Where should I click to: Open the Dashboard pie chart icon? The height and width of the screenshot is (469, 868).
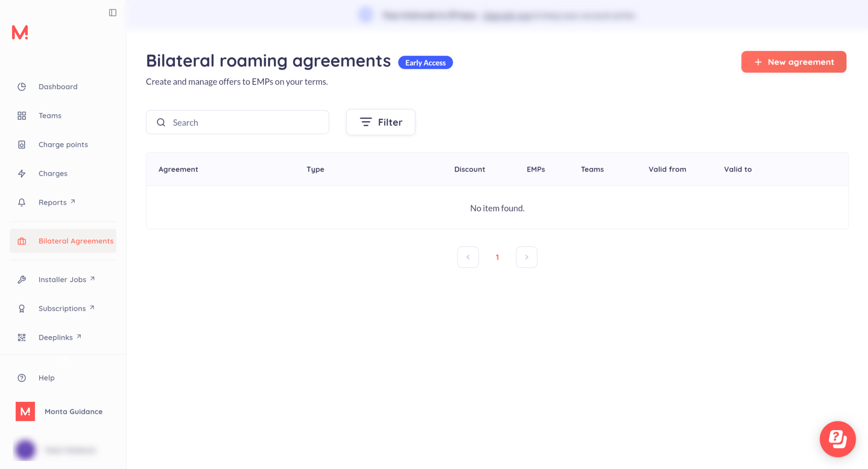[x=22, y=87]
